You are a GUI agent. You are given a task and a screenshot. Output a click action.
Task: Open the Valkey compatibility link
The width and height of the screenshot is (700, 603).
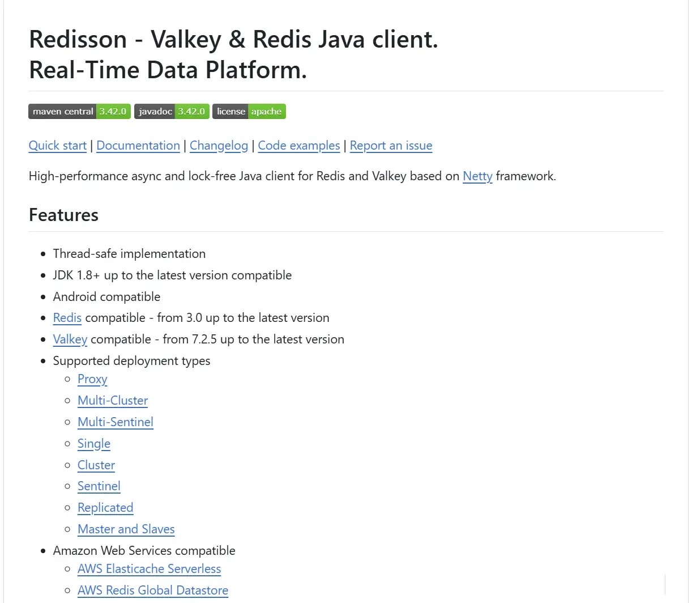pos(70,339)
